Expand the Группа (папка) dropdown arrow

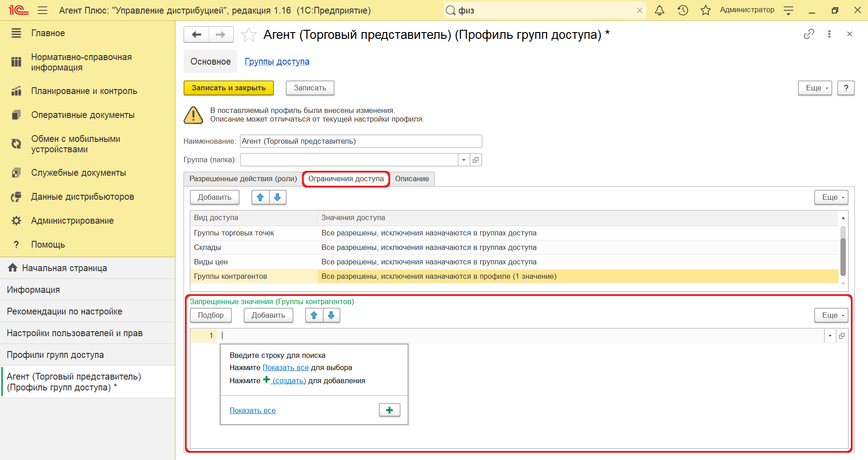coord(464,160)
